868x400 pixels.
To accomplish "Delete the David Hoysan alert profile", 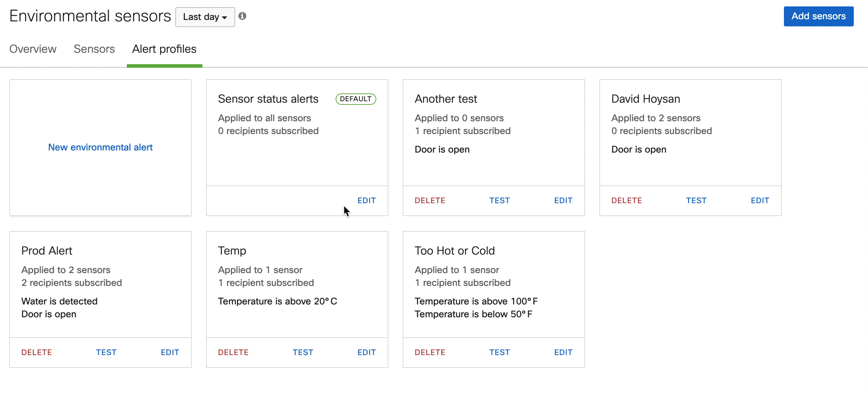I will [626, 200].
